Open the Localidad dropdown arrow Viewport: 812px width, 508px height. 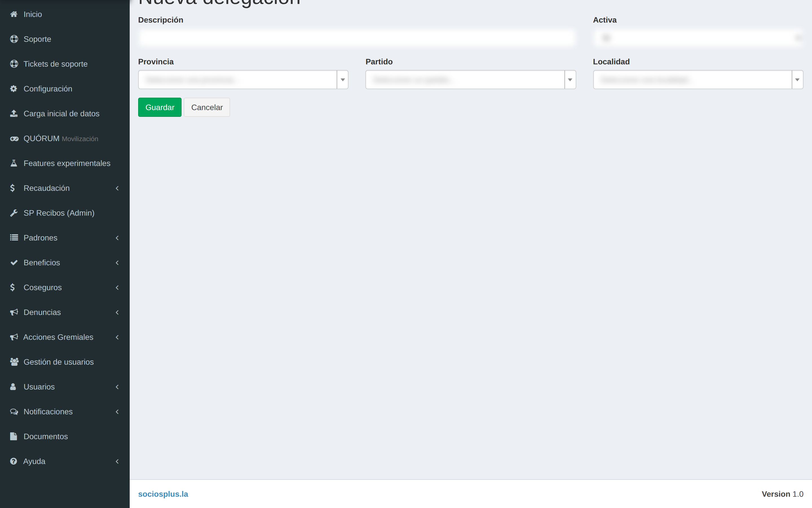(797, 80)
